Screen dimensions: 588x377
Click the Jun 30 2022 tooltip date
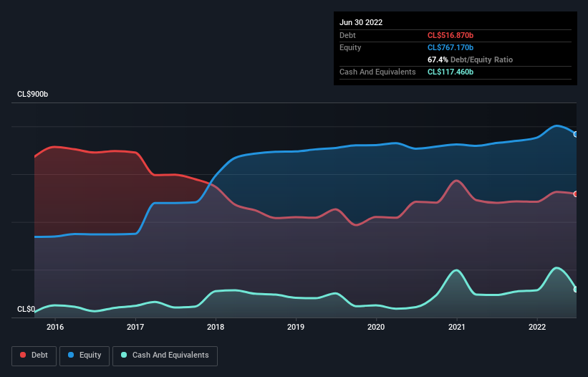(x=361, y=22)
